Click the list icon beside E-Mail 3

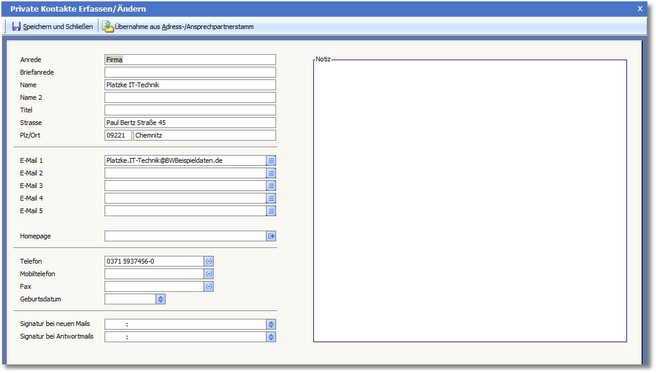coord(271,186)
